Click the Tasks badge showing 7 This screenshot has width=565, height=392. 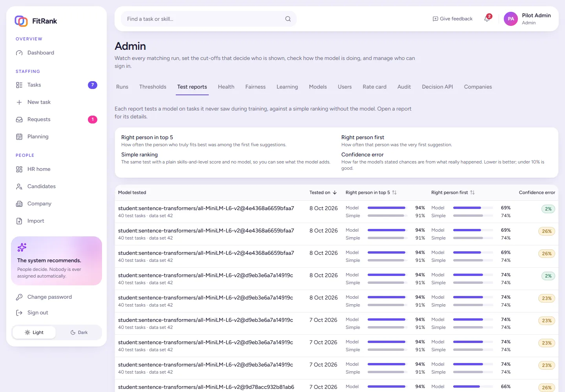(93, 85)
